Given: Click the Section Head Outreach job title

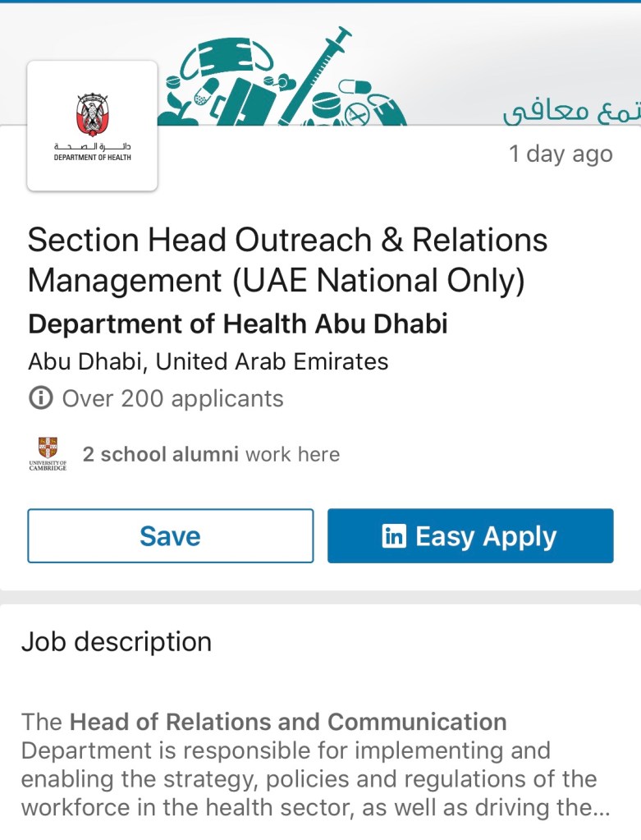Looking at the screenshot, I should click(287, 260).
